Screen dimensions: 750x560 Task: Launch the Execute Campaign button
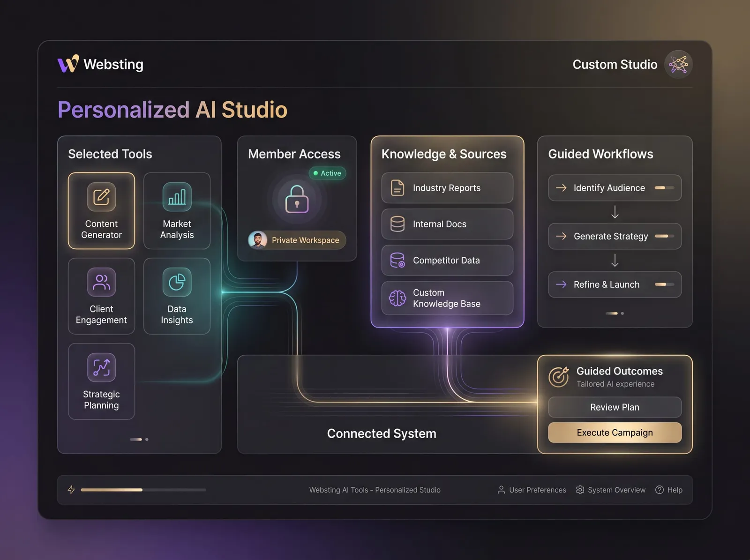(x=615, y=433)
